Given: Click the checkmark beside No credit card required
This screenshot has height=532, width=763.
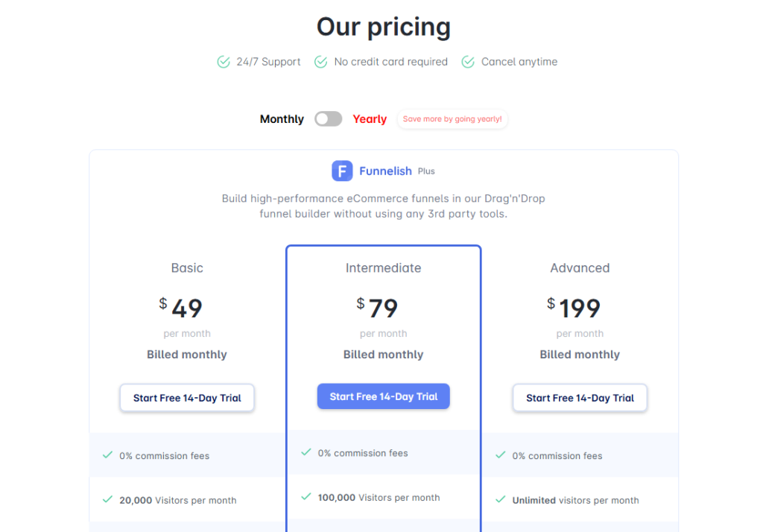Looking at the screenshot, I should (x=321, y=62).
